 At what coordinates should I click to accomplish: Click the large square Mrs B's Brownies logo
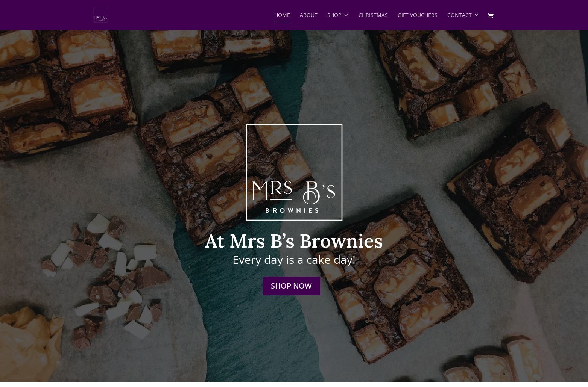click(294, 172)
